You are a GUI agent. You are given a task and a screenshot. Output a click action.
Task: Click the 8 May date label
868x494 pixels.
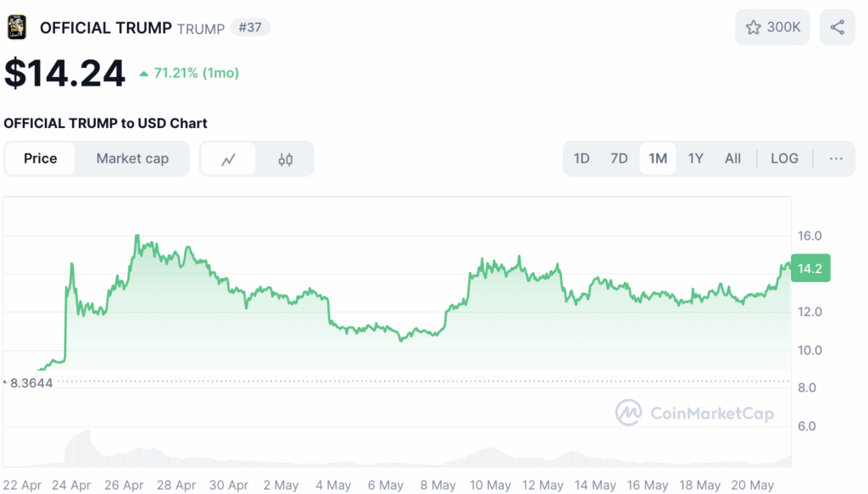438,486
